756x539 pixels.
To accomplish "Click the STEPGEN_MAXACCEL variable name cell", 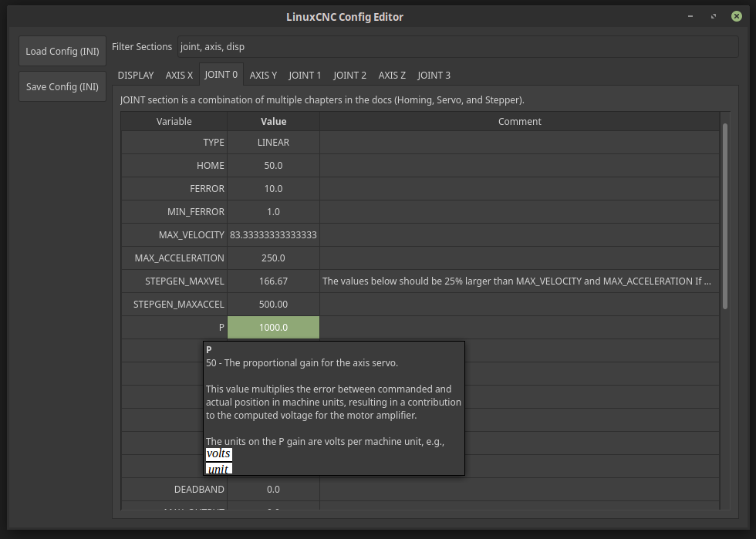I will (x=174, y=305).
